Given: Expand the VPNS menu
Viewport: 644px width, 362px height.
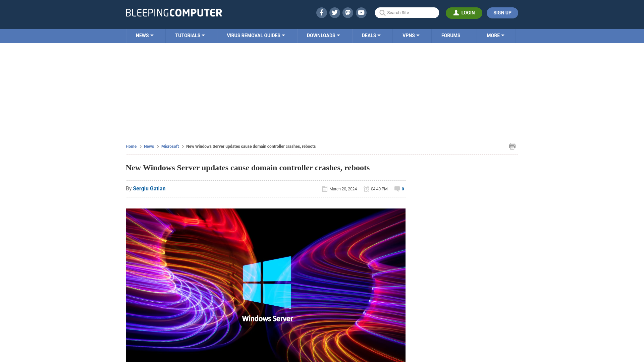Looking at the screenshot, I should pyautogui.click(x=411, y=36).
